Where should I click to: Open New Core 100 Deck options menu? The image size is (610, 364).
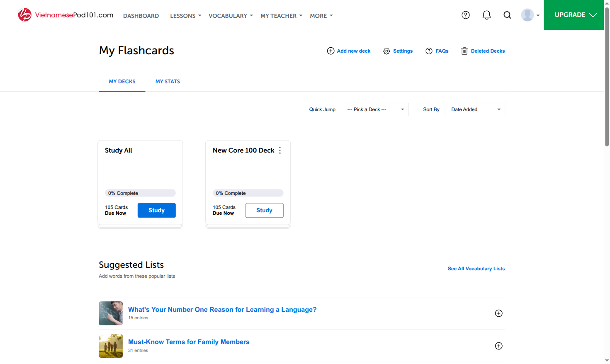coord(280,150)
